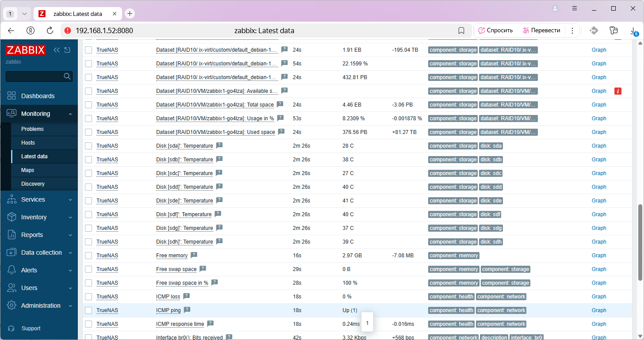The image size is (644, 340).
Task: Click the browser address bar URL
Action: pos(104,31)
